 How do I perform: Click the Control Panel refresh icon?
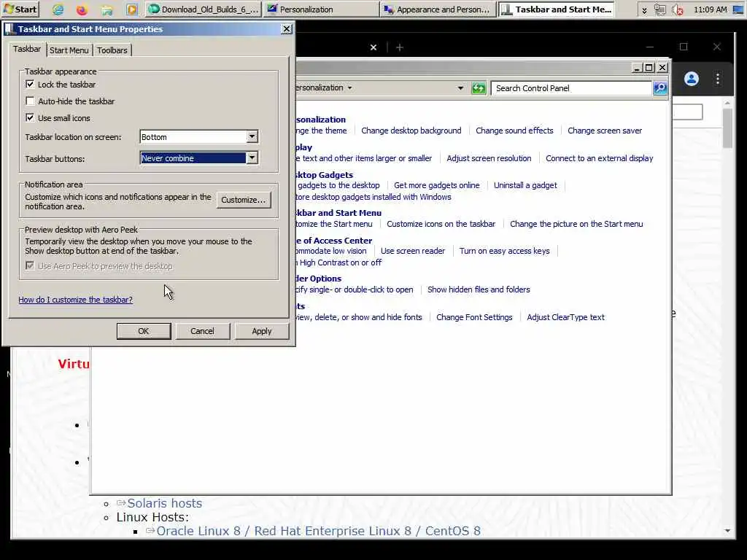tap(479, 88)
